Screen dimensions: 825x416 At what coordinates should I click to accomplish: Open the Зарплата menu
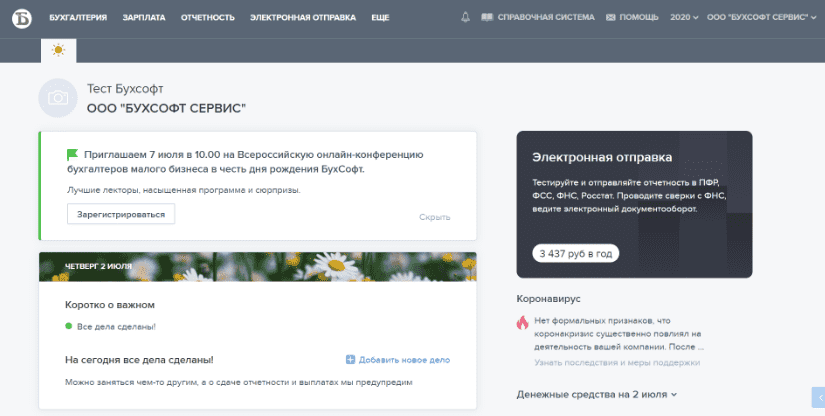[144, 17]
